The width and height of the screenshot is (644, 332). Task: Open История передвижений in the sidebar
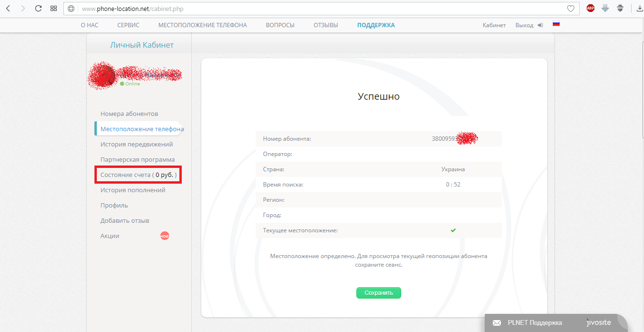tap(136, 144)
